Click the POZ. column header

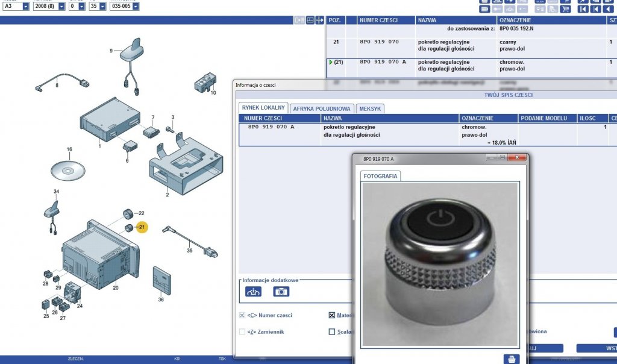(334, 20)
